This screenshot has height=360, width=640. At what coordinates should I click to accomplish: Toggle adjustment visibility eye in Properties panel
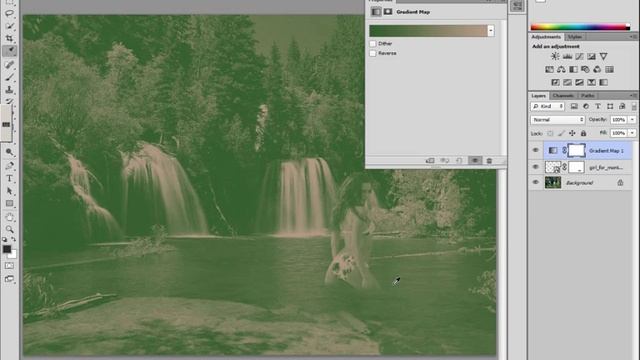pos(475,161)
